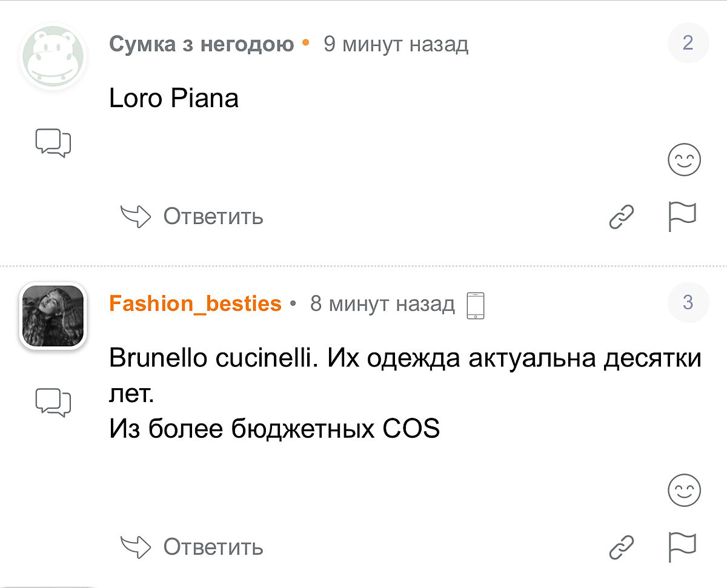Report the Brunello cucinelli comment with flag

point(683,547)
